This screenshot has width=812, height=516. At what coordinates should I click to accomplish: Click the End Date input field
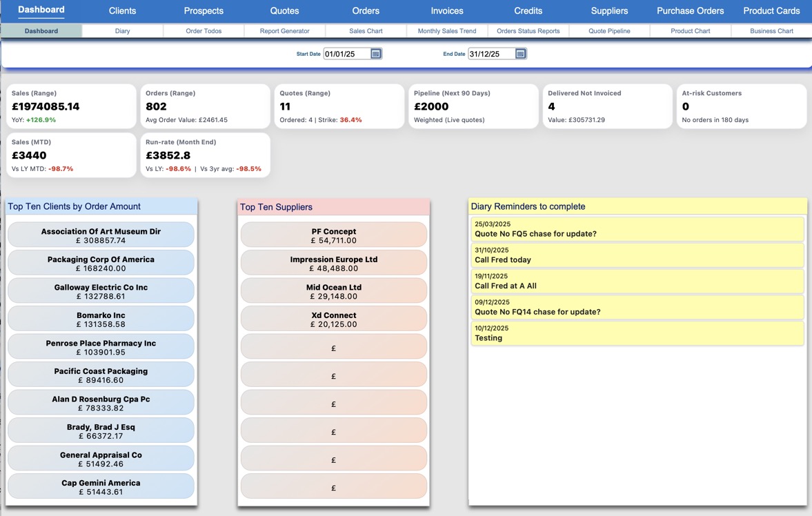(491, 54)
